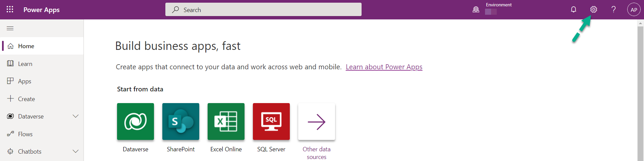Open Flows in the sidebar
Screen dimensions: 644x161
click(42, 134)
